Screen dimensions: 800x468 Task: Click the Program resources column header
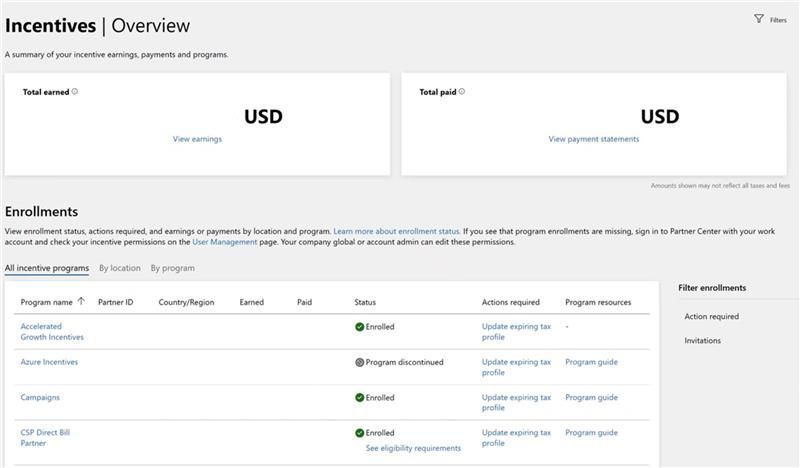598,302
